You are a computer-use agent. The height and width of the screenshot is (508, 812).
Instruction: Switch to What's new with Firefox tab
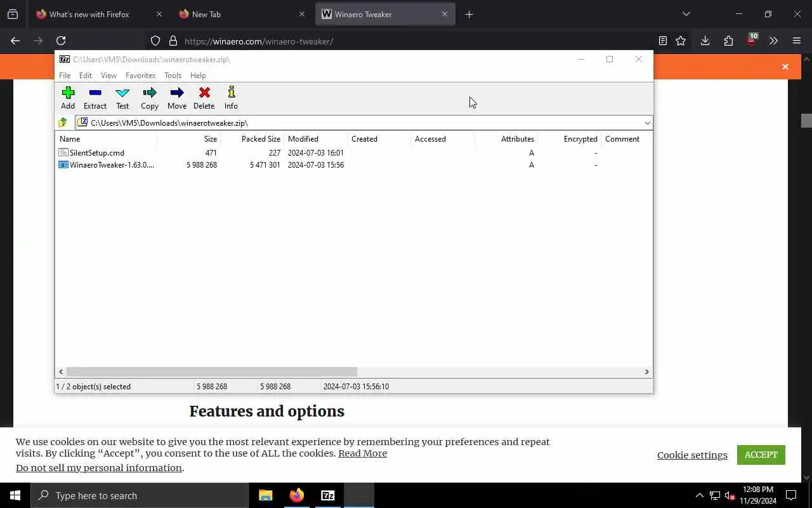click(100, 14)
